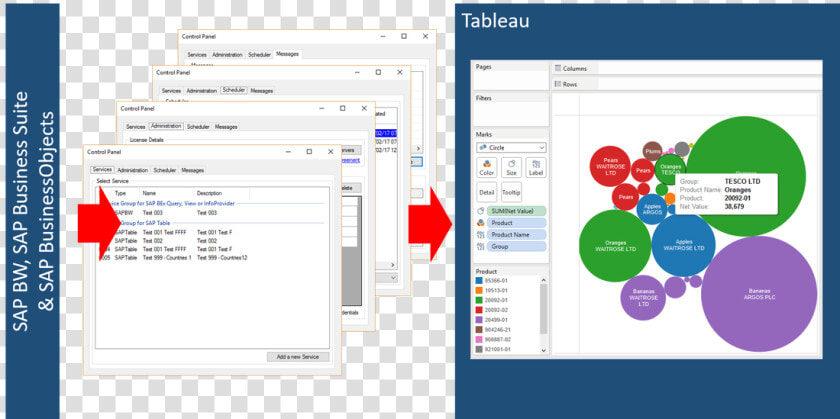The image size is (840, 419).
Task: Open Administration tab in front Control Panel
Action: pos(132,170)
